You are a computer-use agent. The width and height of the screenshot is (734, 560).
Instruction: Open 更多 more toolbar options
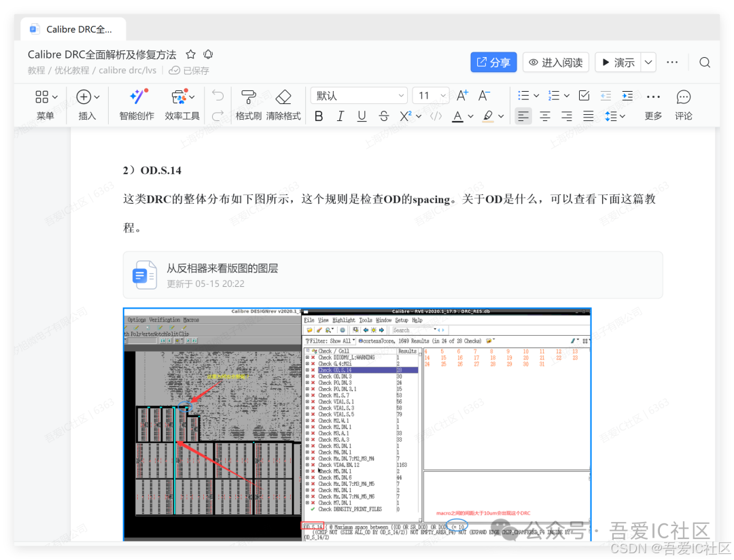653,105
